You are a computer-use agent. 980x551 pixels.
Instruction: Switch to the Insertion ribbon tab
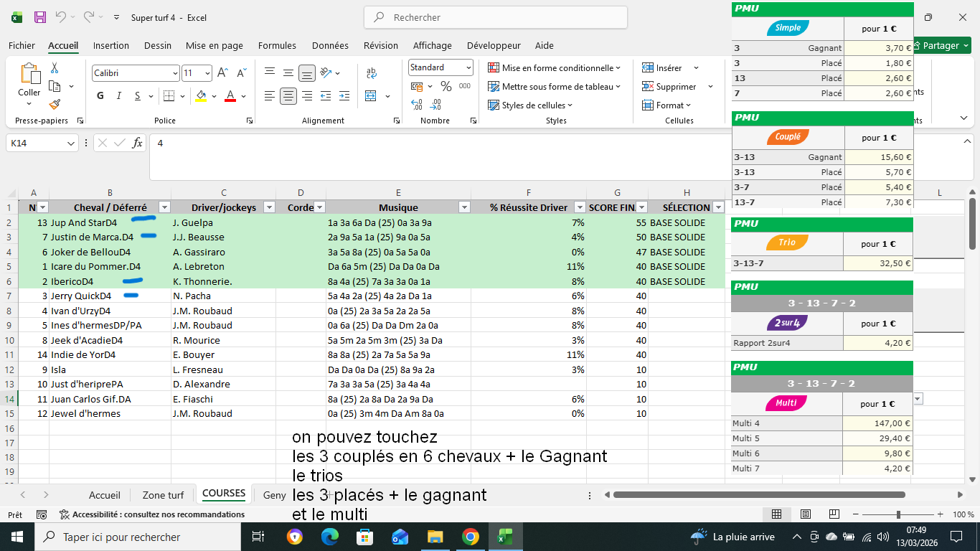click(111, 45)
